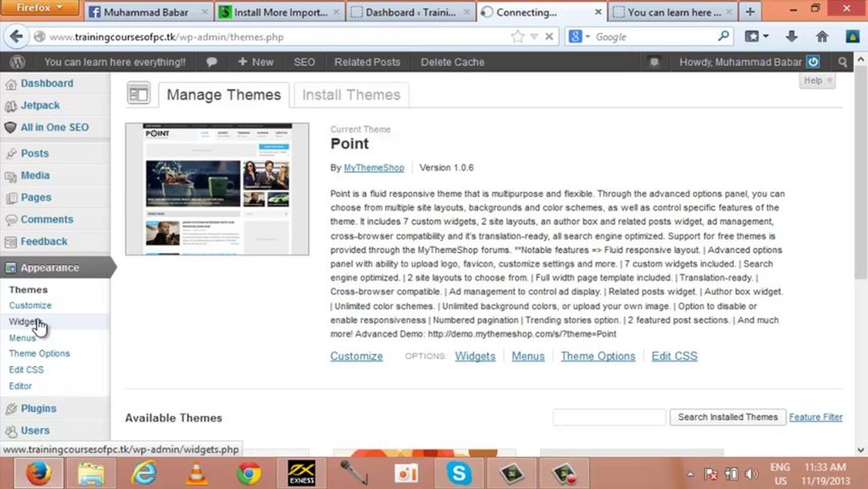Click Menus in Appearance submenu
This screenshot has height=489, width=868.
pyautogui.click(x=22, y=338)
